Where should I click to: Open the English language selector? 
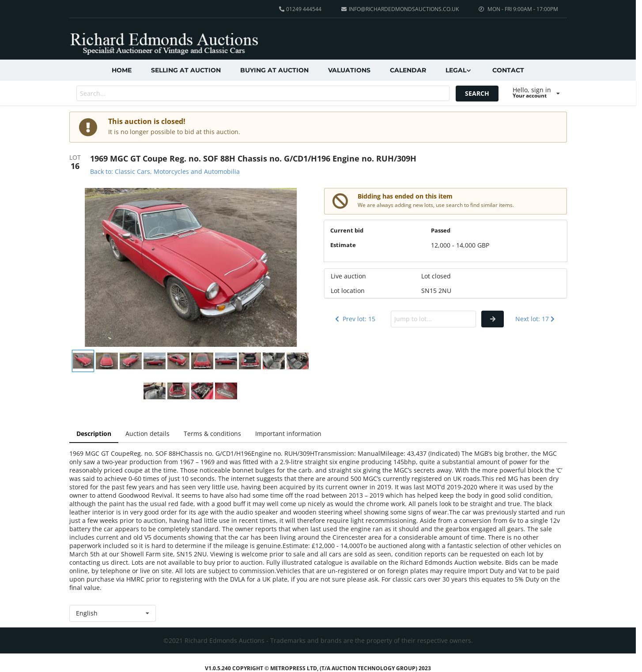(x=113, y=613)
